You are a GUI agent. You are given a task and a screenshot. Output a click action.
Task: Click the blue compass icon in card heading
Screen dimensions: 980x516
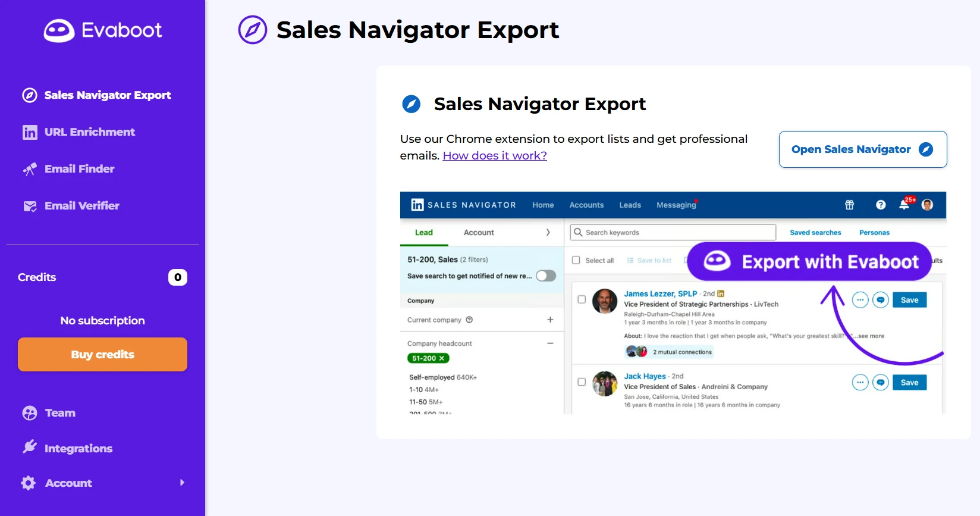click(411, 104)
